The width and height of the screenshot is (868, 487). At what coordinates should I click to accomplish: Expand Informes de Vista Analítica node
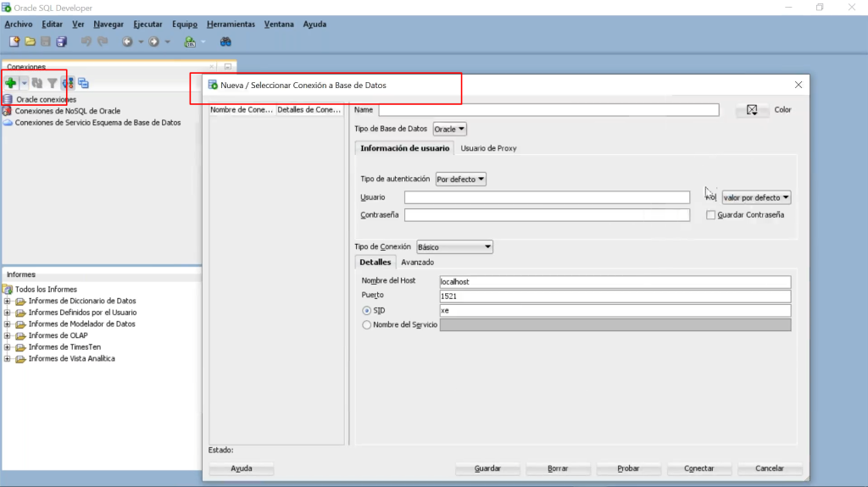coord(7,358)
